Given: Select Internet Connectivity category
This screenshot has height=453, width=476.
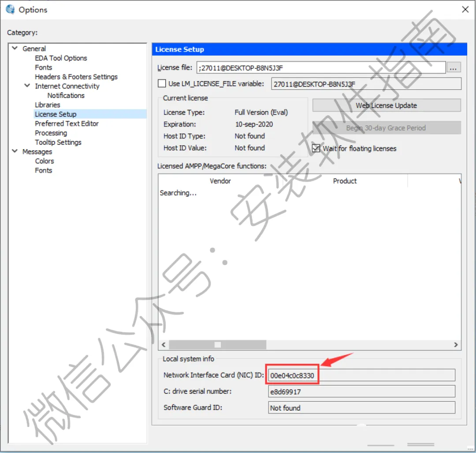Looking at the screenshot, I should (67, 86).
